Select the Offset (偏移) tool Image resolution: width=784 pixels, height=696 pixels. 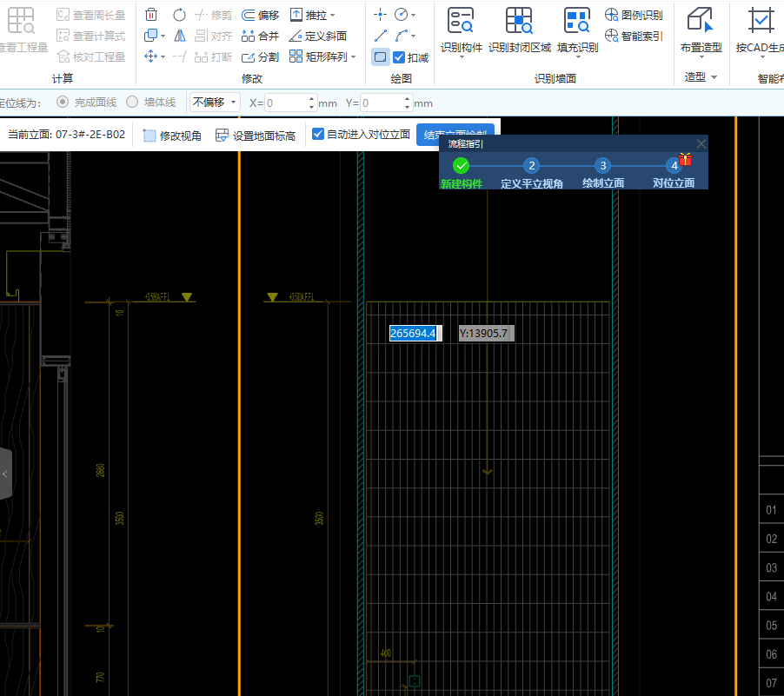(x=260, y=16)
